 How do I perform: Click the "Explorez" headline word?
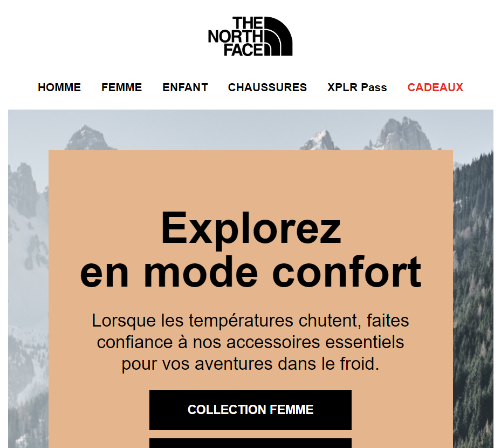coord(251,229)
